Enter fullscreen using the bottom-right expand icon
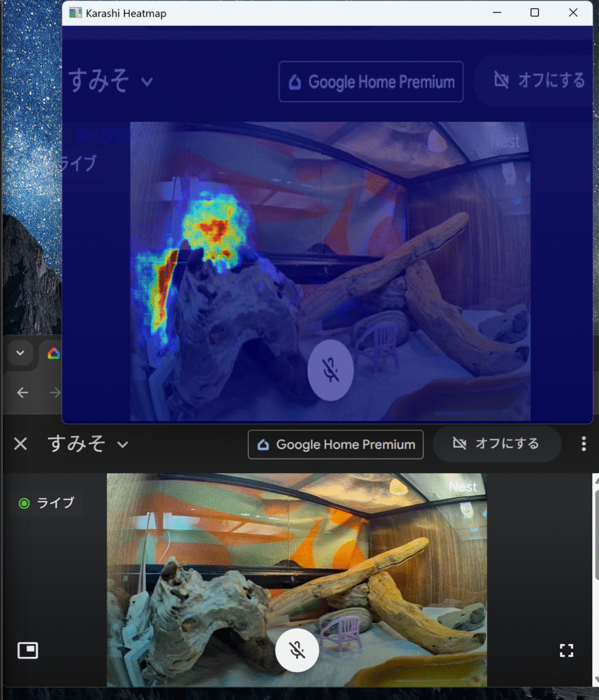 [565, 650]
